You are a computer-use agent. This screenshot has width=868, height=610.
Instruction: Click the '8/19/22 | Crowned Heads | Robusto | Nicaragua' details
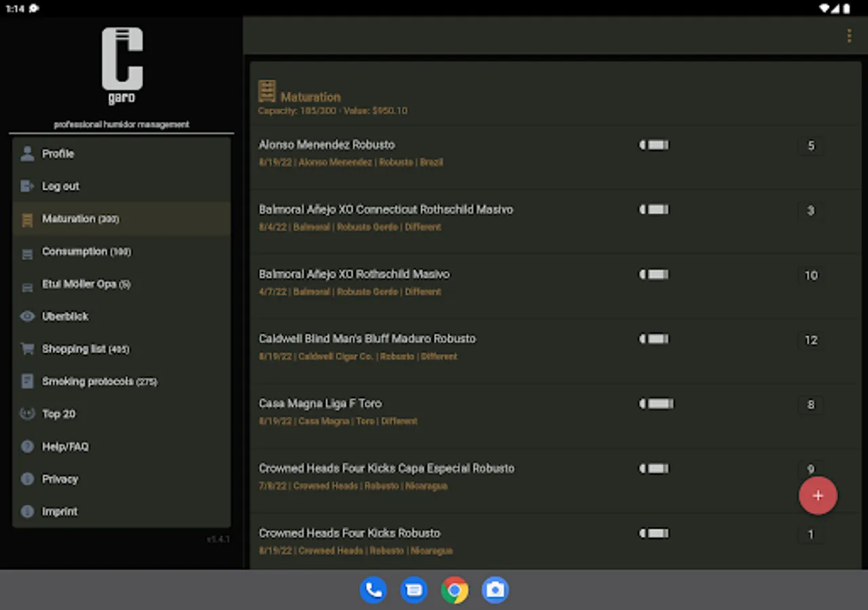(355, 550)
